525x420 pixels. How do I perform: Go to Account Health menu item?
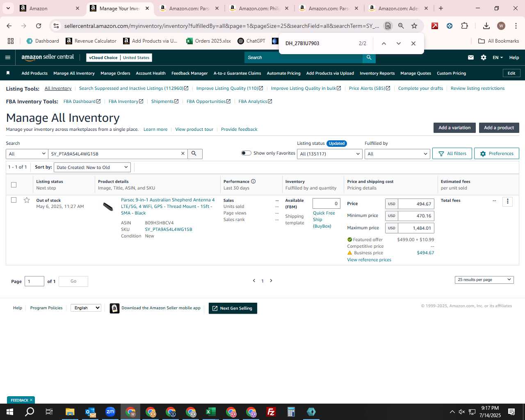[x=151, y=73]
